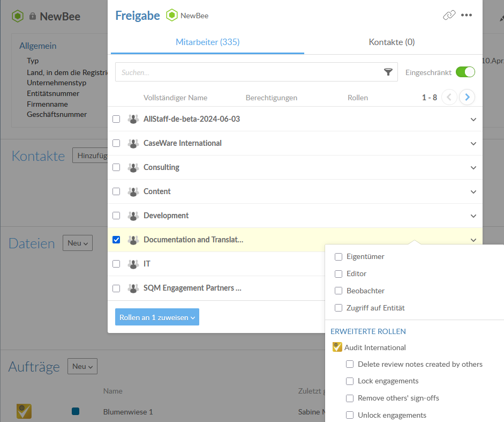Enable Delete review notes created by others
Image resolution: width=504 pixels, height=422 pixels.
(350, 364)
